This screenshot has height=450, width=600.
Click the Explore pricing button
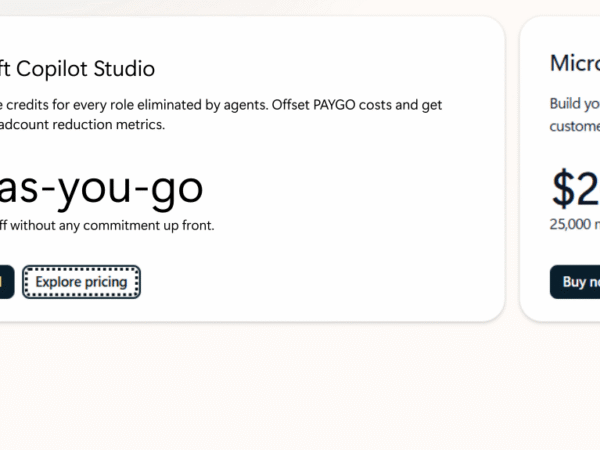(x=81, y=282)
